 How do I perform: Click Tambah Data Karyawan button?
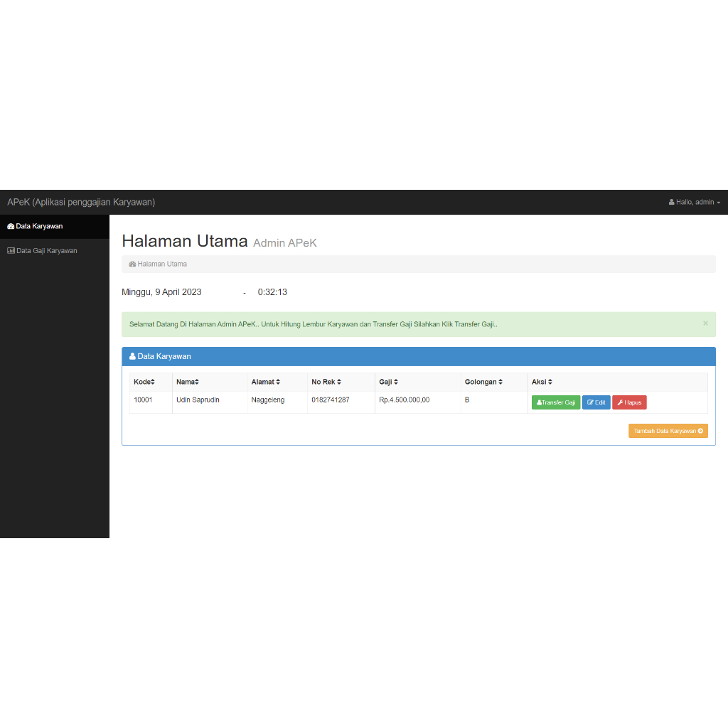click(x=668, y=431)
